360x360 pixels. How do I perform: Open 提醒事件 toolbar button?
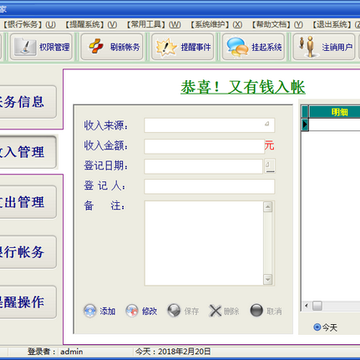tap(183, 47)
